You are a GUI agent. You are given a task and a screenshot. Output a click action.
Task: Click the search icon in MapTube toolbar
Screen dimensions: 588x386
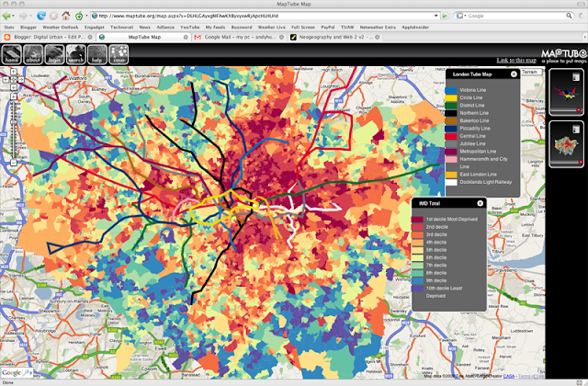pyautogui.click(x=75, y=54)
